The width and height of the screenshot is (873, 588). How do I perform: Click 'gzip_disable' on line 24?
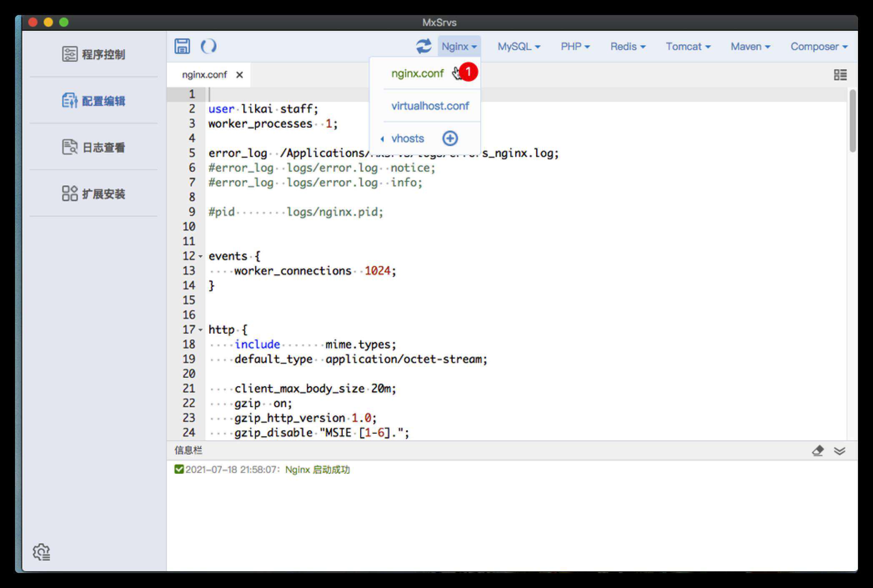pos(273,433)
